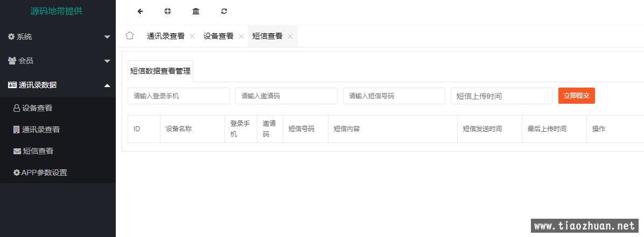Screen dimensions: 644x237
Task: Open the 会员 sidebar section
Action: (58, 61)
